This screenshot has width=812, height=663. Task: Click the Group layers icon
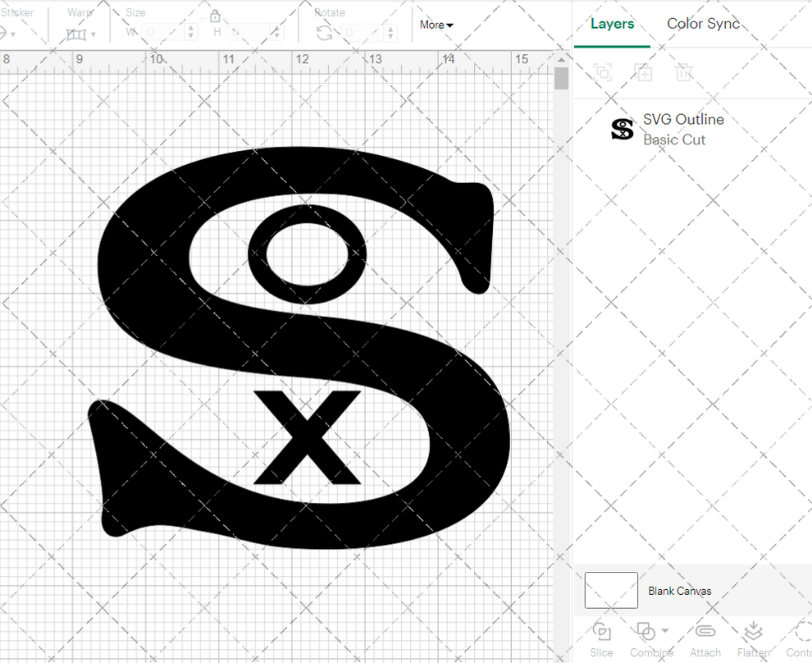click(x=603, y=72)
